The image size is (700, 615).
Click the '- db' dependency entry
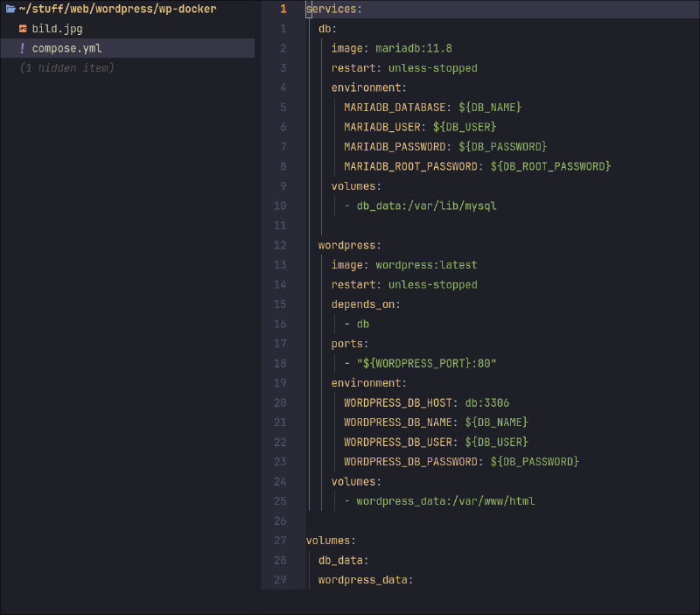pyautogui.click(x=356, y=324)
